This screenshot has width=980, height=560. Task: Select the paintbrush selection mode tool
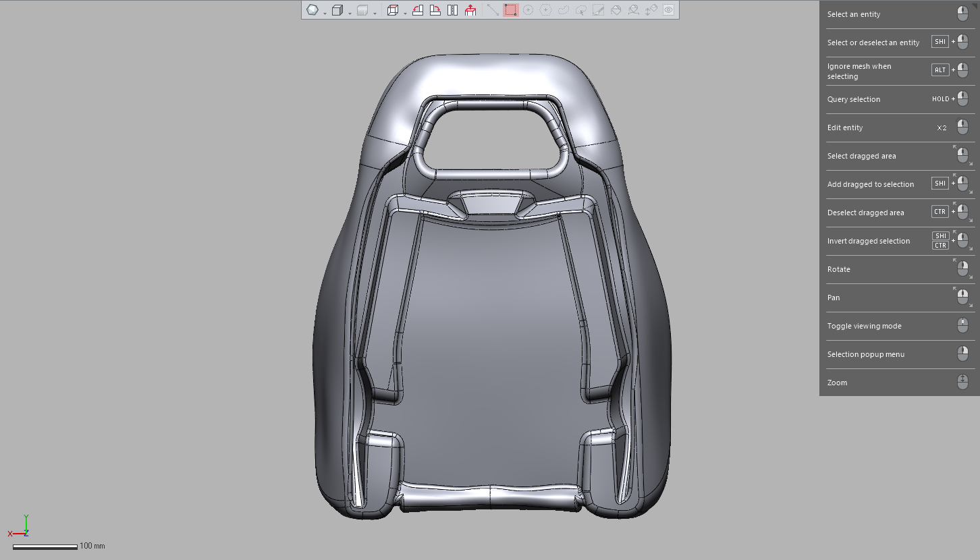pos(599,10)
